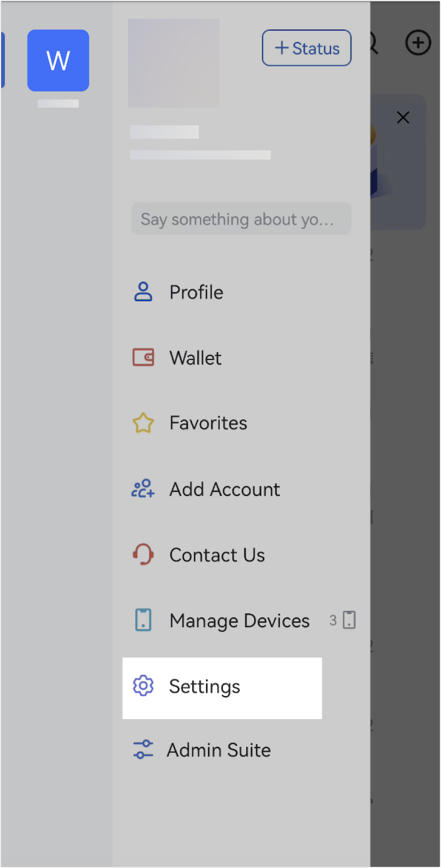Click the Profile person icon
The width and height of the screenshot is (441, 868).
click(143, 292)
